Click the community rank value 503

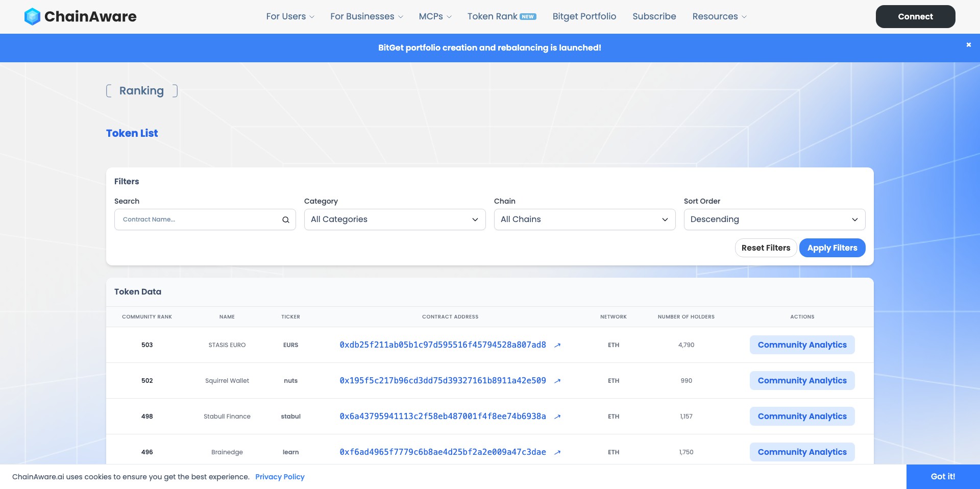147,345
